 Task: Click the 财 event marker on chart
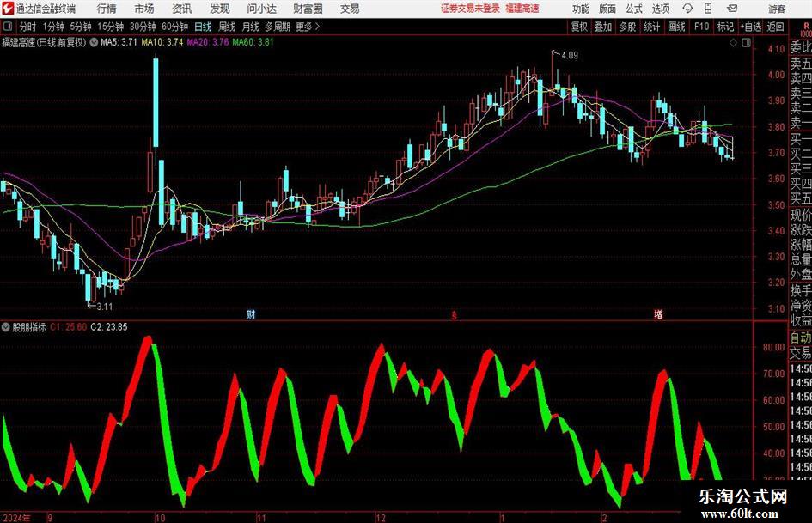click(251, 313)
